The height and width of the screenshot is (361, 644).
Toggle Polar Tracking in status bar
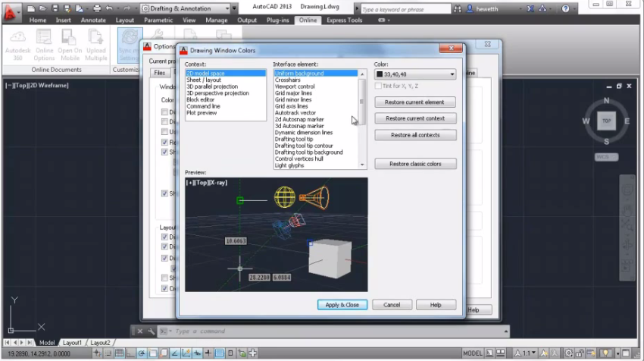click(x=142, y=353)
